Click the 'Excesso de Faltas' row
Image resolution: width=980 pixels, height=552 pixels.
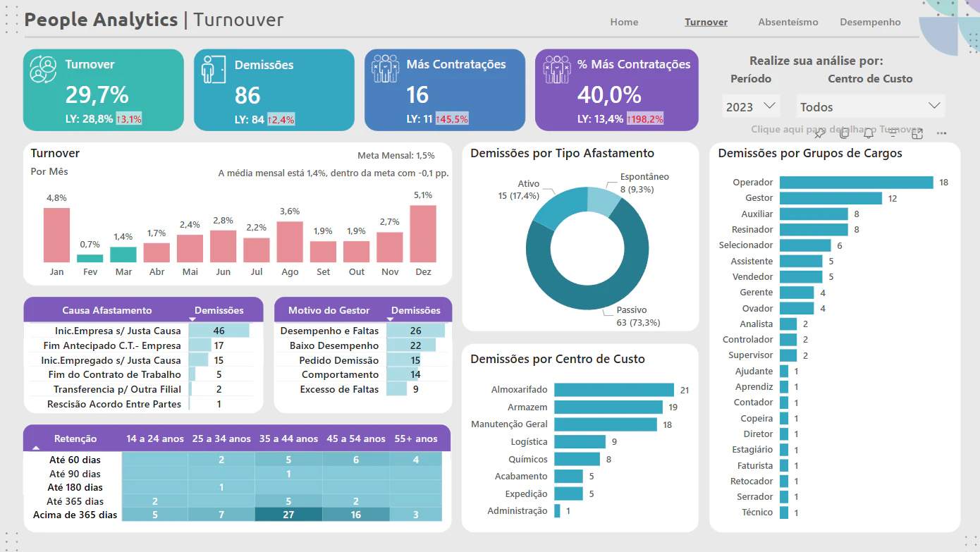[362, 389]
